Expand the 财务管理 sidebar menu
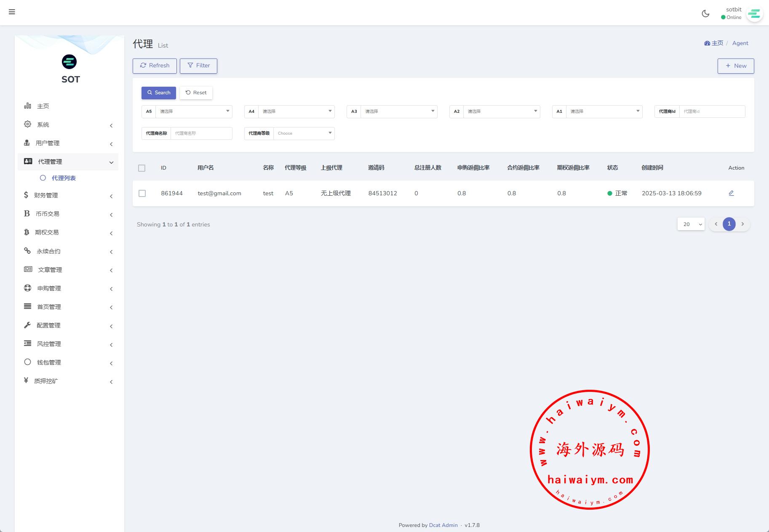The height and width of the screenshot is (532, 769). click(68, 195)
